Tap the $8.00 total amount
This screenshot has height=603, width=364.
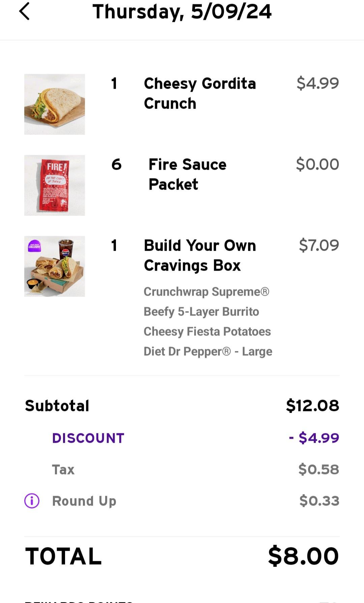[303, 556]
